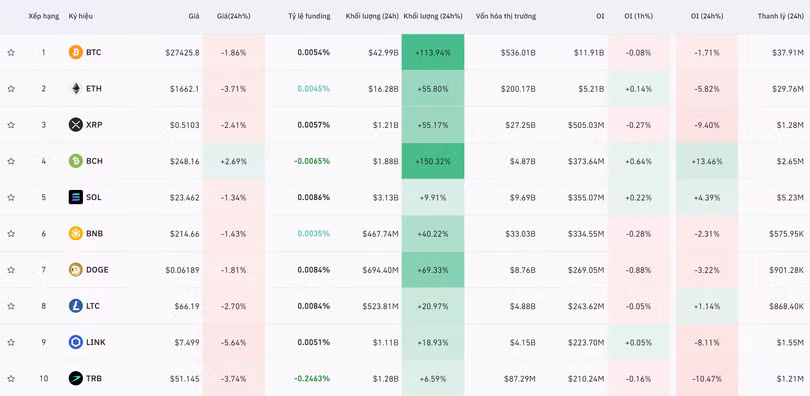This screenshot has height=396, width=810.
Task: Sort by Giá(24h%) column header
Action: tap(233, 16)
